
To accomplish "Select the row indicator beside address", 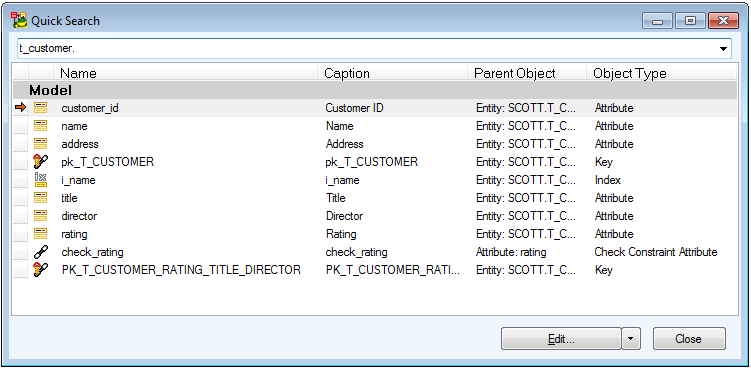I will [20, 144].
